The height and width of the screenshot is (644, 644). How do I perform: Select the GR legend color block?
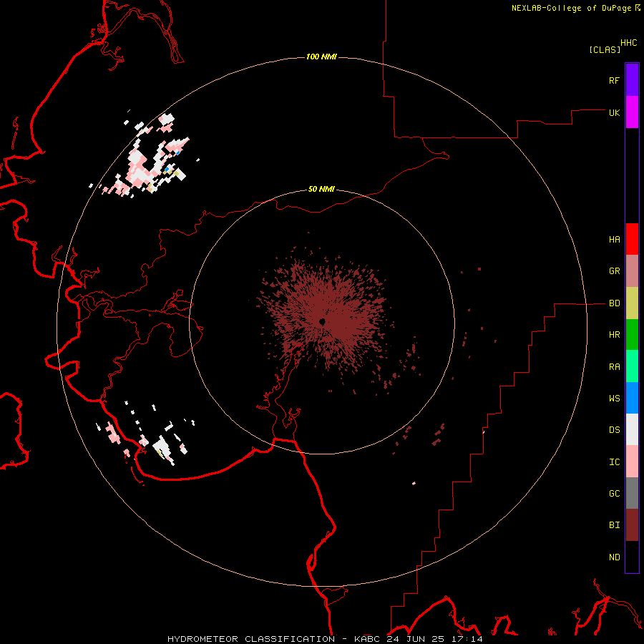(632, 271)
